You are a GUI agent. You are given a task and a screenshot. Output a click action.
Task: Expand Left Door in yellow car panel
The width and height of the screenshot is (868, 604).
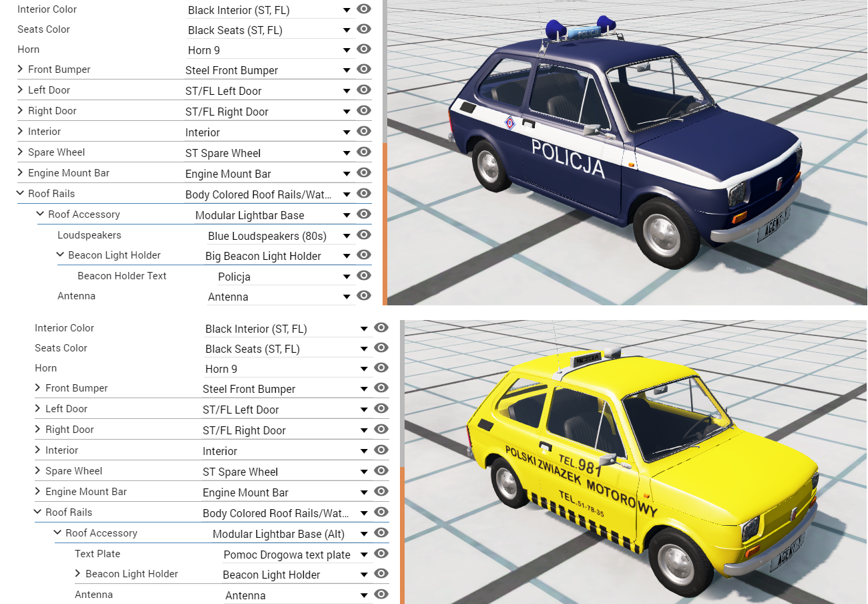(x=37, y=409)
